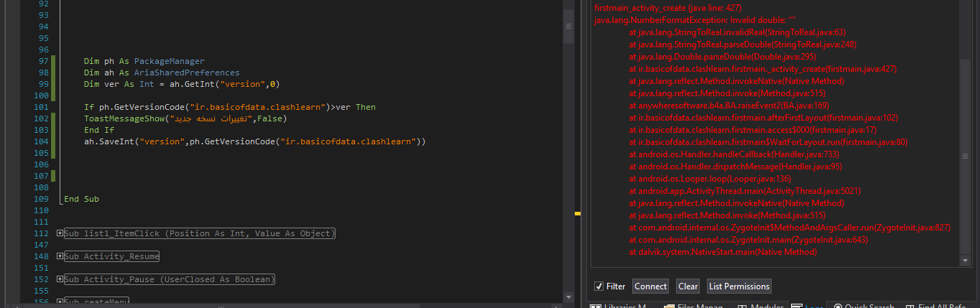Click the Logs tab icon
This screenshot has height=308, width=980.
tap(797, 307)
